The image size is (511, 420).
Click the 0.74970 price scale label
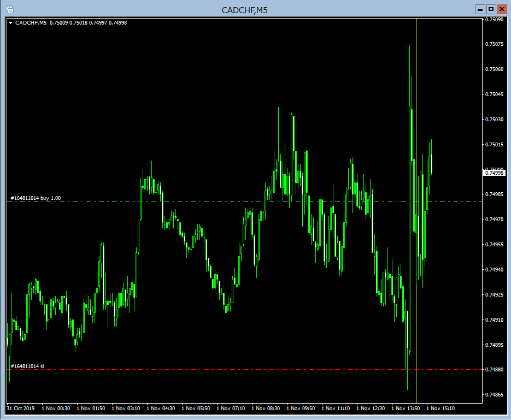[x=494, y=219]
